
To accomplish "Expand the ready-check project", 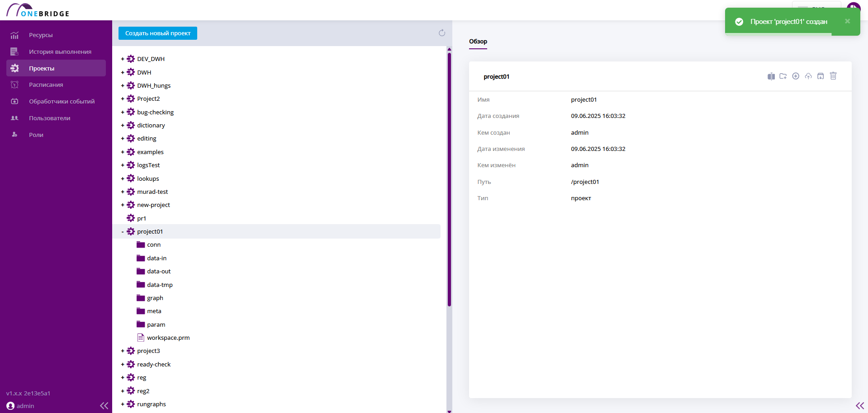I will (123, 365).
